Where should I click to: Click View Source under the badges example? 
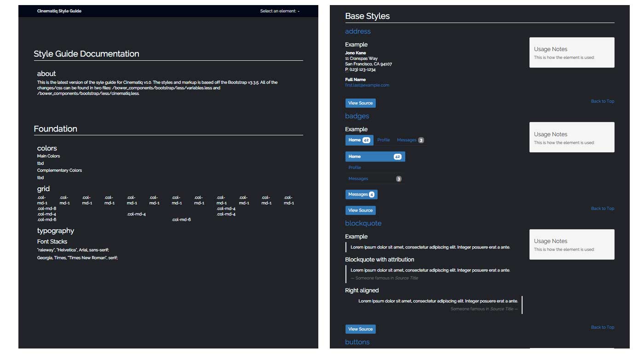(360, 210)
